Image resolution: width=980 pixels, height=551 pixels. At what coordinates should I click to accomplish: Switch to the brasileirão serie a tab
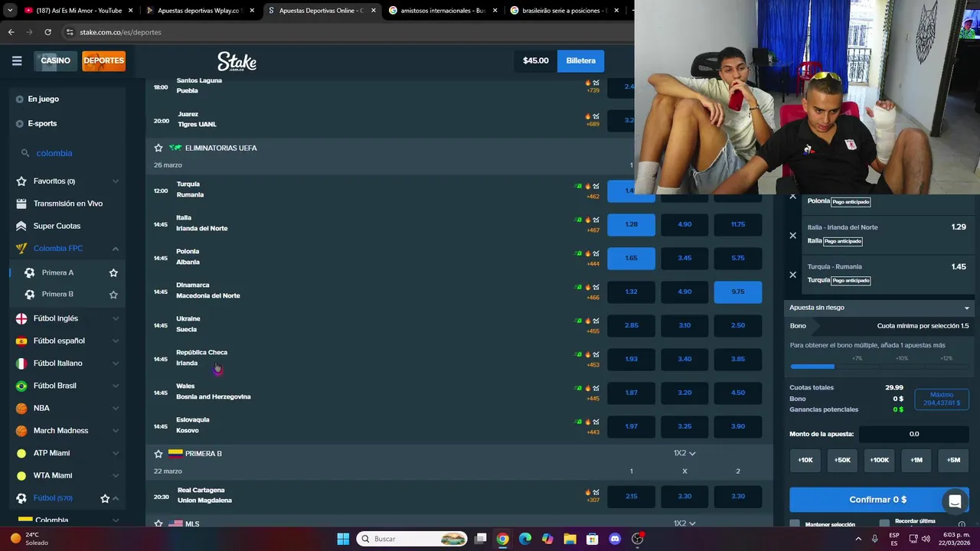pos(564,11)
